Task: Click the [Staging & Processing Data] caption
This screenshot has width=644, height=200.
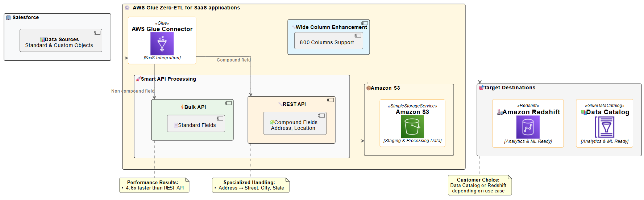Action: (x=412, y=141)
